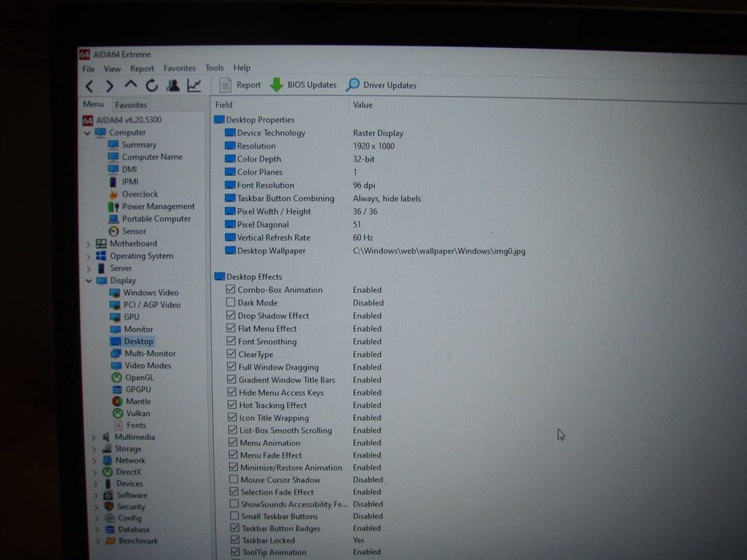Open the graph chart toolbar icon
The width and height of the screenshot is (747, 560).
tap(194, 86)
